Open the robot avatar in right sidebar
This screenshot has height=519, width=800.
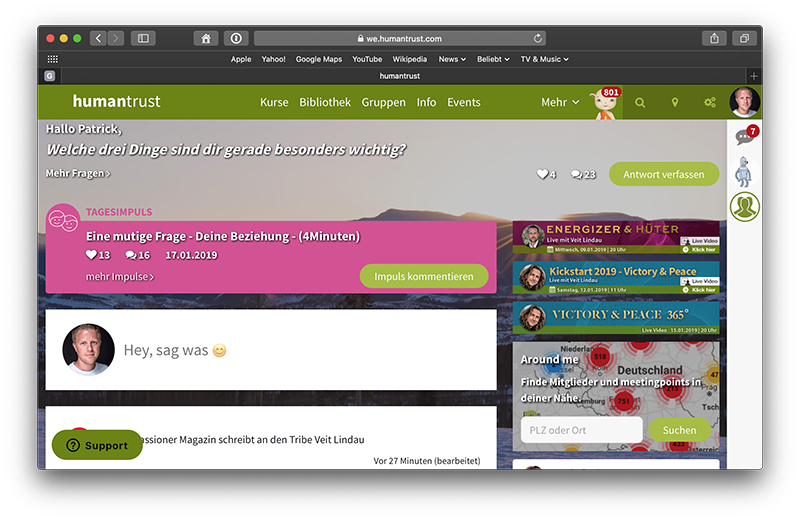point(744,172)
